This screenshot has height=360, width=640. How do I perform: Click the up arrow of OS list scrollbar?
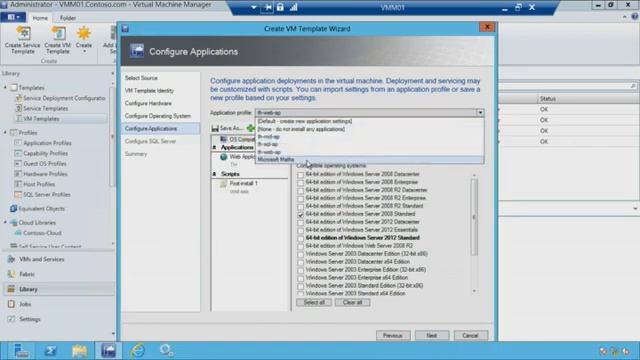(x=474, y=175)
